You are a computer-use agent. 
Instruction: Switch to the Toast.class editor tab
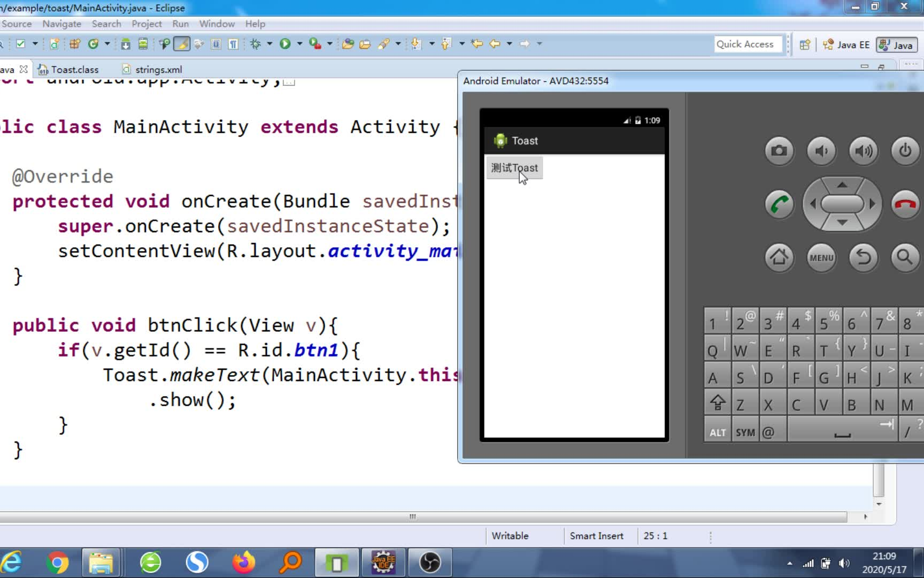pos(68,70)
